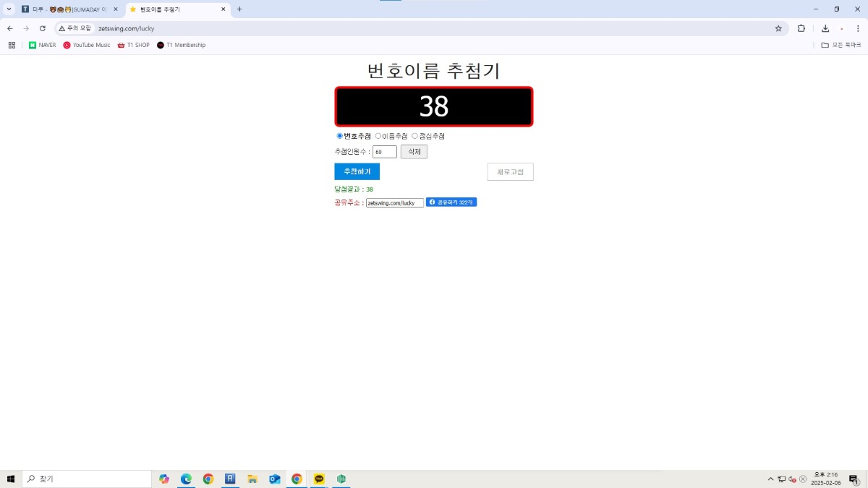Reload the page using browser refresh icon
The height and width of the screenshot is (488, 868).
(x=43, y=28)
